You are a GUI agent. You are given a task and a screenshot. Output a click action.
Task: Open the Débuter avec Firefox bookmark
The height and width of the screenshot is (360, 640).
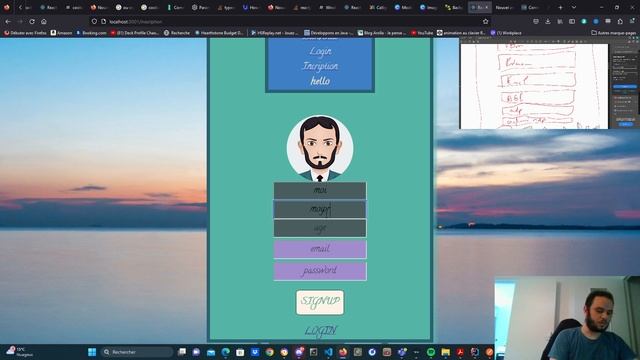pos(25,33)
